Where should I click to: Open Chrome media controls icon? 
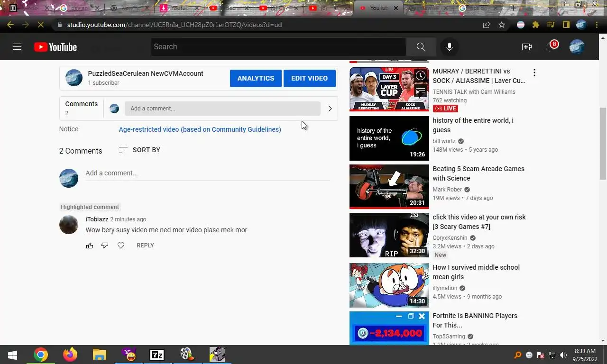pos(551,25)
